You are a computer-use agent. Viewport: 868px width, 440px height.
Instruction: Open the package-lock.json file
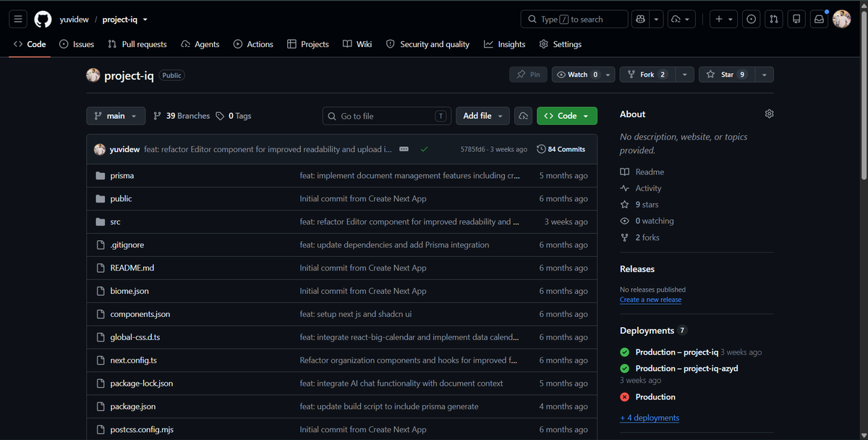[x=141, y=384]
